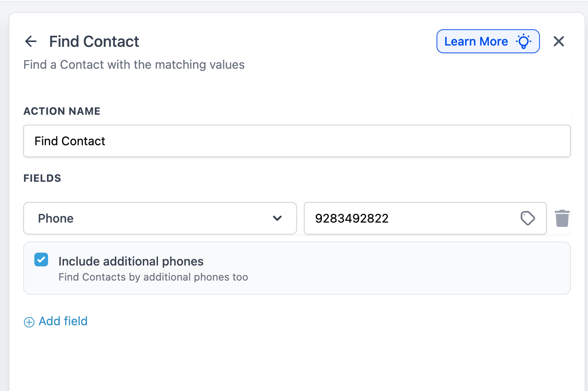The image size is (588, 391).
Task: Close the Find Contact panel
Action: tap(558, 41)
